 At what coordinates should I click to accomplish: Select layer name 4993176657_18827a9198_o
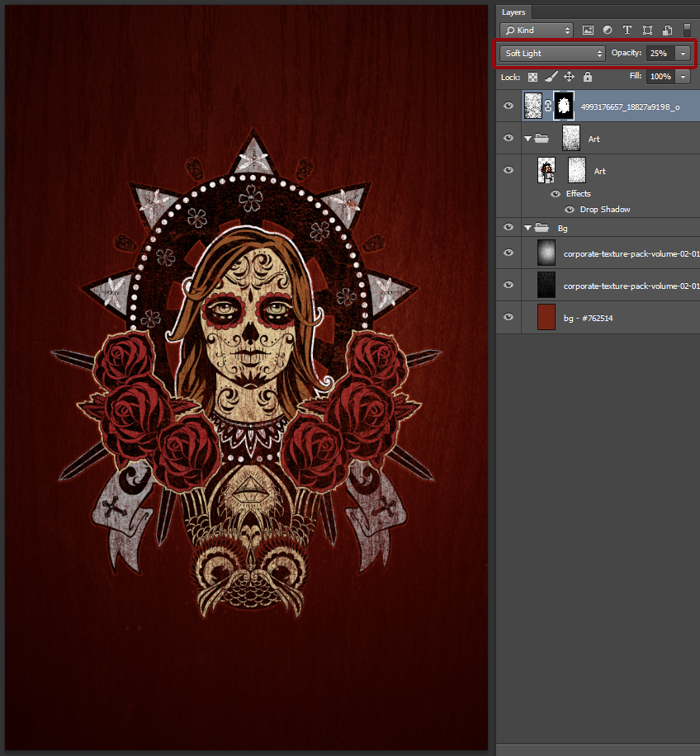point(630,107)
